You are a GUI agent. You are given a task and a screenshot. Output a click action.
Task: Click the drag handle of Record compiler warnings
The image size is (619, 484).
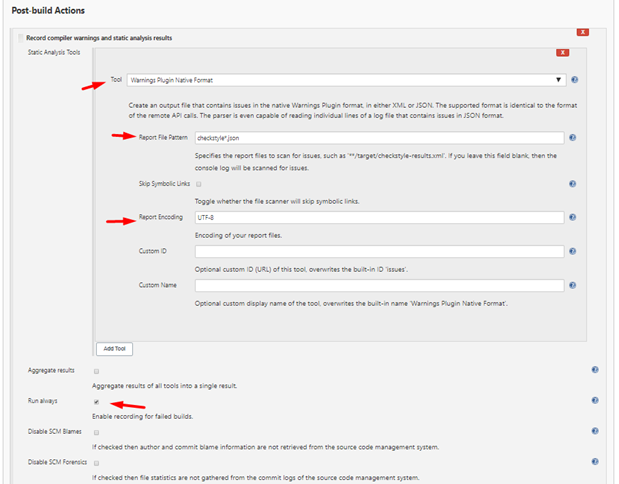coord(21,38)
